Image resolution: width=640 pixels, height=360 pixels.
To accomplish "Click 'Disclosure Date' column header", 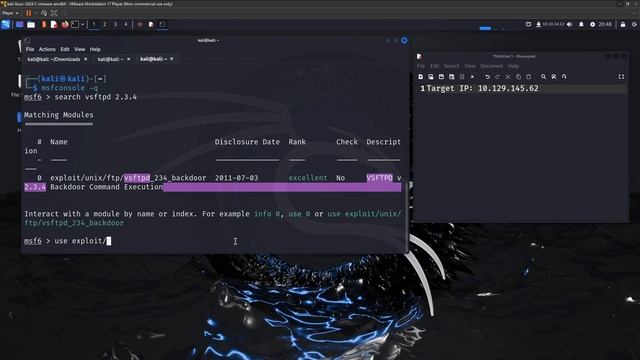I will point(247,142).
